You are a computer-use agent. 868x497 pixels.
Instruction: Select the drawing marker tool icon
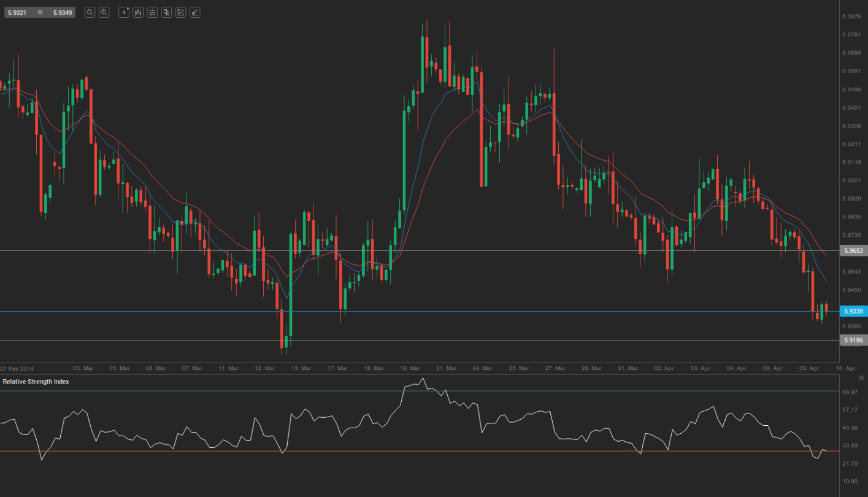pyautogui.click(x=194, y=12)
